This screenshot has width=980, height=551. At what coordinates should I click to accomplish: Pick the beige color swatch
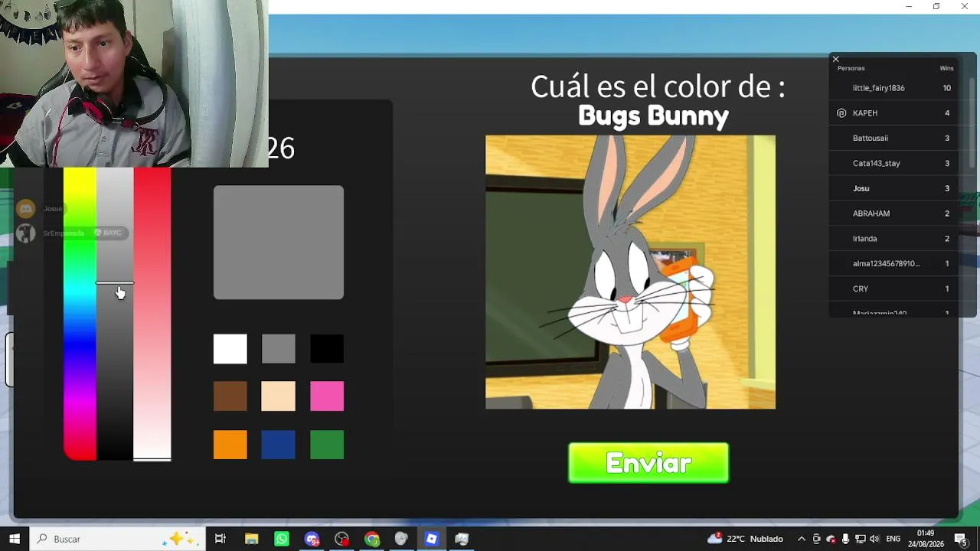pyautogui.click(x=278, y=396)
